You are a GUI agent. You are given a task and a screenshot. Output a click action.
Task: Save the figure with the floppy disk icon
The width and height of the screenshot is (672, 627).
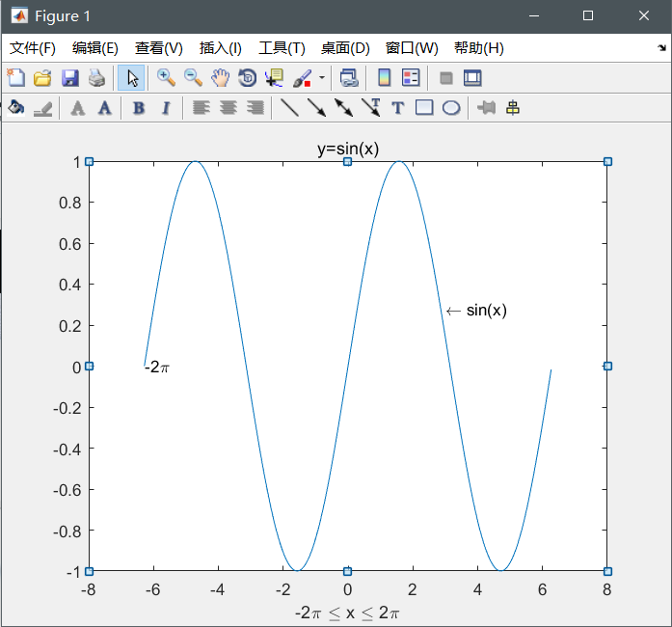point(69,78)
